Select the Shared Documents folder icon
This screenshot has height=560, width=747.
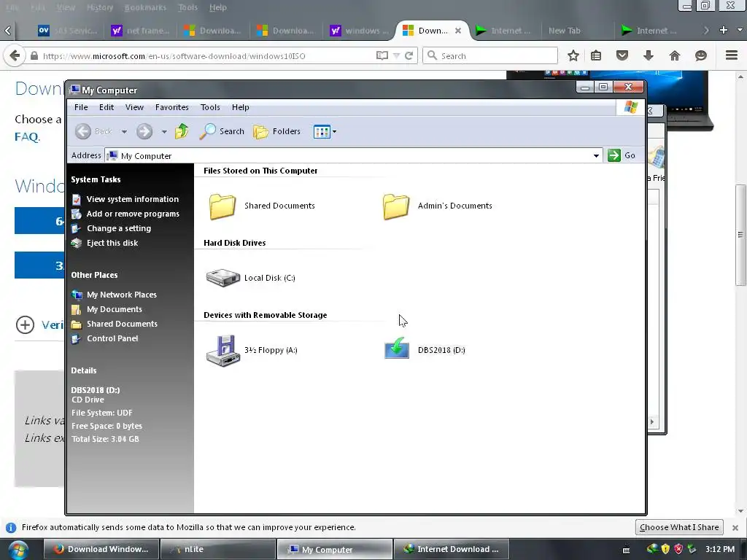(222, 206)
